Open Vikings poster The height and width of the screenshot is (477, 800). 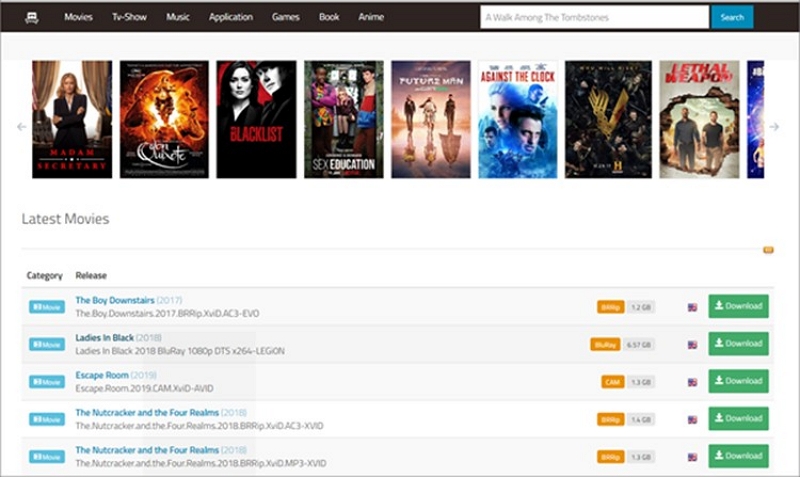608,119
